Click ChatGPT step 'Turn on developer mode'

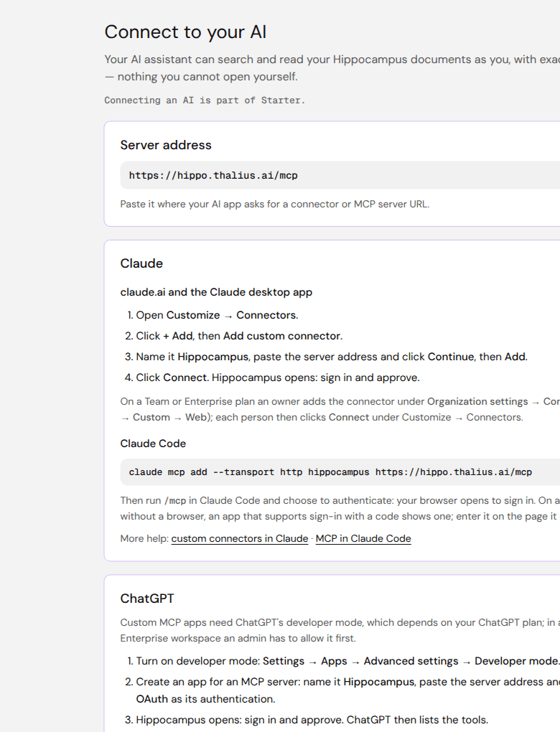tap(348, 661)
